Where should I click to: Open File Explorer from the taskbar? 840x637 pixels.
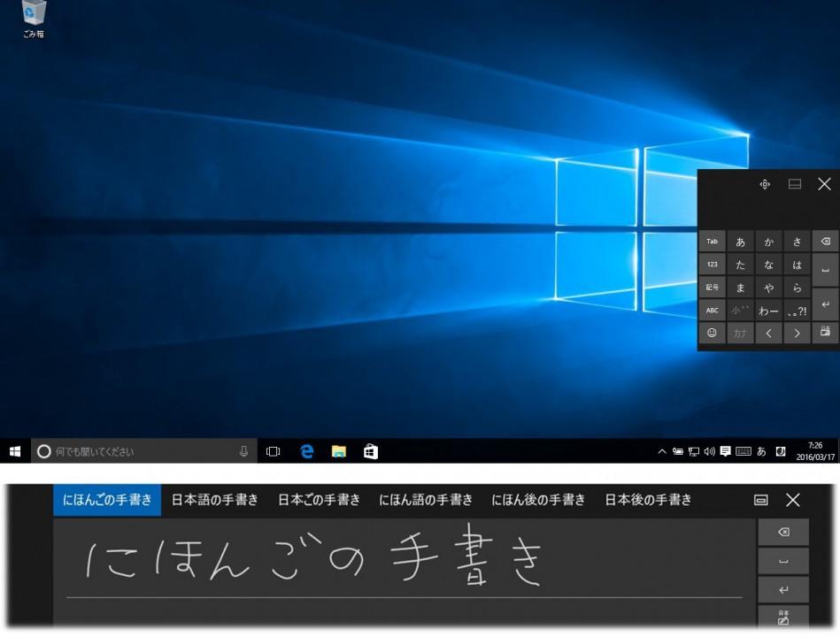[x=339, y=451]
